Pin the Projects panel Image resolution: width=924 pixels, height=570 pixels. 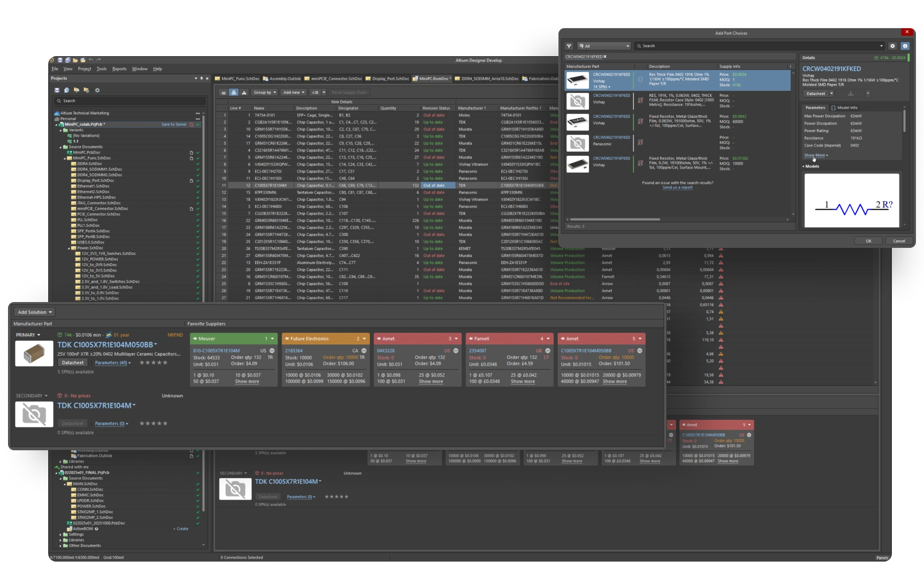pos(201,78)
